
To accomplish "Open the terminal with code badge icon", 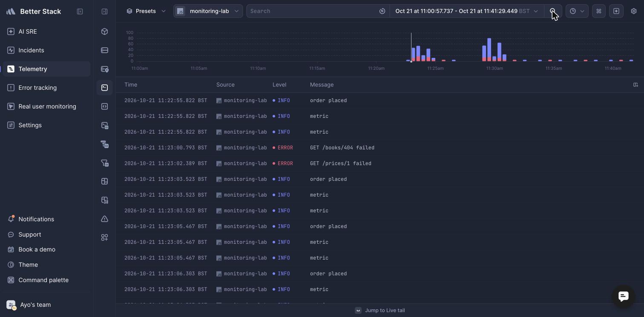I will point(104,125).
